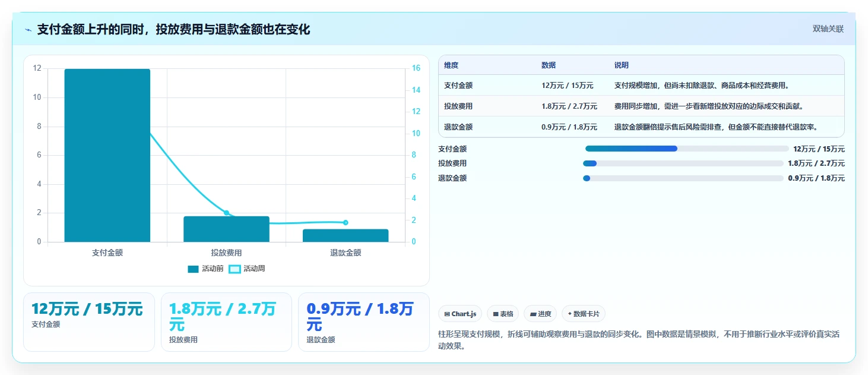868x375 pixels.
Task: Open the 12万元 / 15万元 data card
Action: (89, 322)
